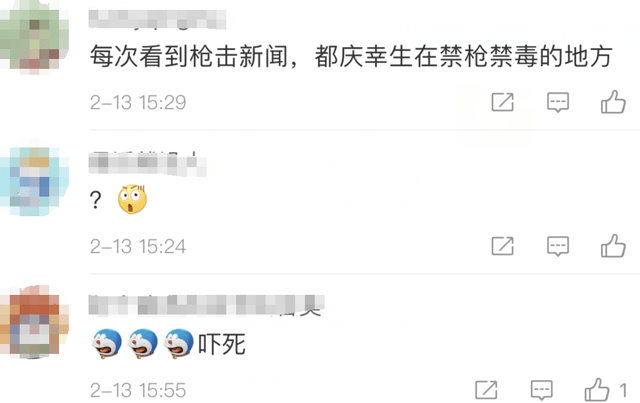640x403 pixels.
Task: Tap the shocked face emoji
Action: [x=132, y=199]
